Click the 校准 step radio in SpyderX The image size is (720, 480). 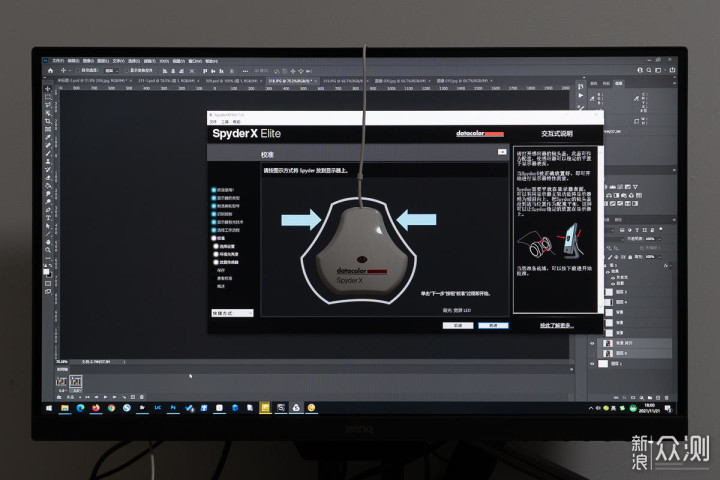click(x=214, y=238)
